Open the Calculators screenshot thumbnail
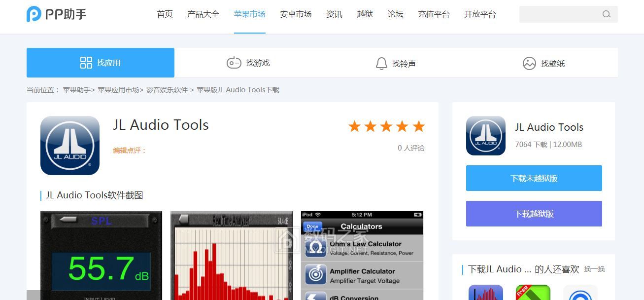 (362, 256)
